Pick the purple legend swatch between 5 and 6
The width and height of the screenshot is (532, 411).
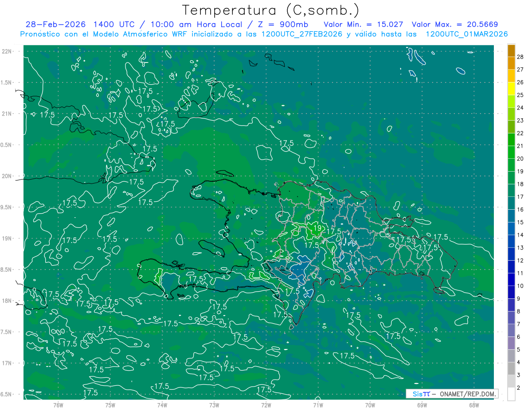511,344
